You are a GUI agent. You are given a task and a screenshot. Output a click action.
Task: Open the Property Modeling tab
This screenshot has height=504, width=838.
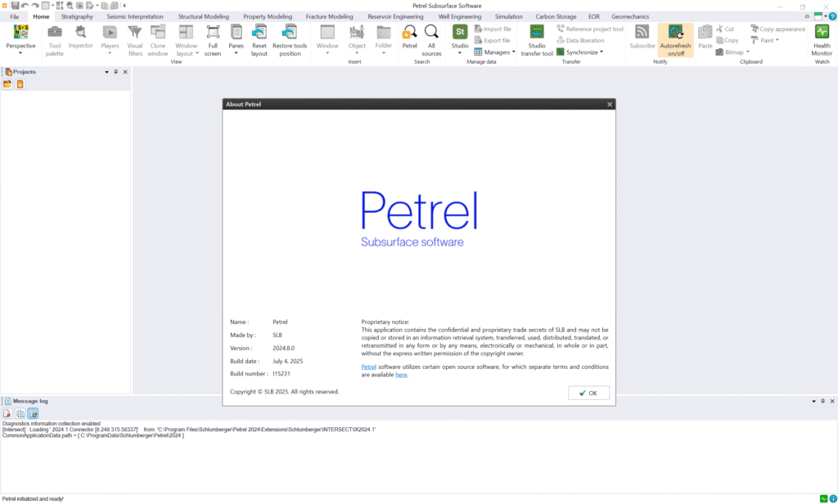point(268,16)
